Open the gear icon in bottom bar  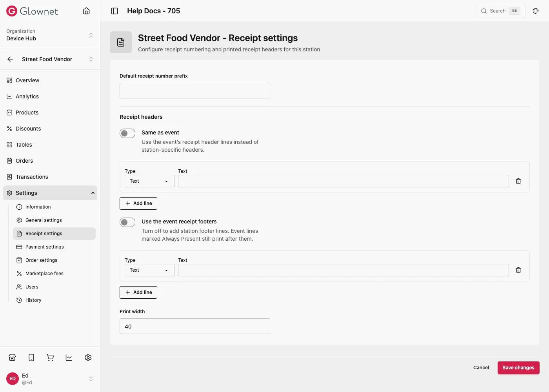pyautogui.click(x=88, y=358)
